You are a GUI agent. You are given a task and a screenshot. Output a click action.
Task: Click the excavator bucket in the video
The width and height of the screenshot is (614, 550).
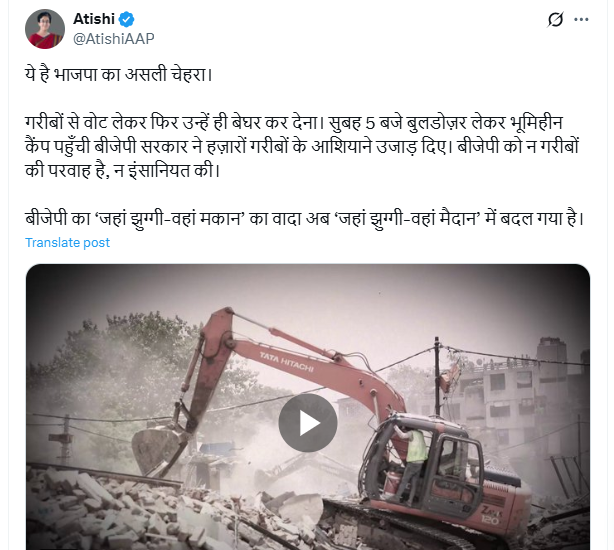click(x=159, y=450)
